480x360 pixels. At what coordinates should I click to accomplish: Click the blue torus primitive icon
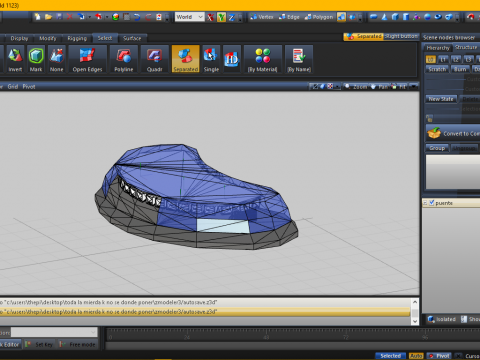[x=438, y=17]
